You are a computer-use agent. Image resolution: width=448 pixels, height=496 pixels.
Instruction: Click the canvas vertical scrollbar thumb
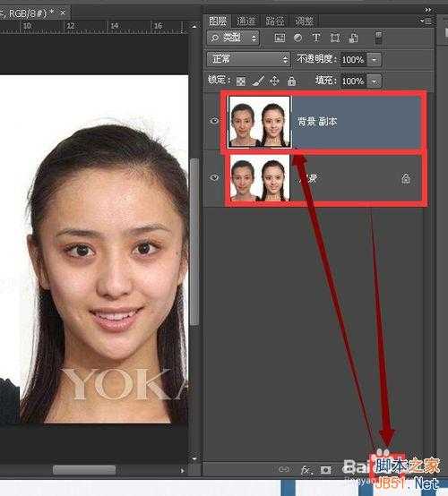click(194, 242)
